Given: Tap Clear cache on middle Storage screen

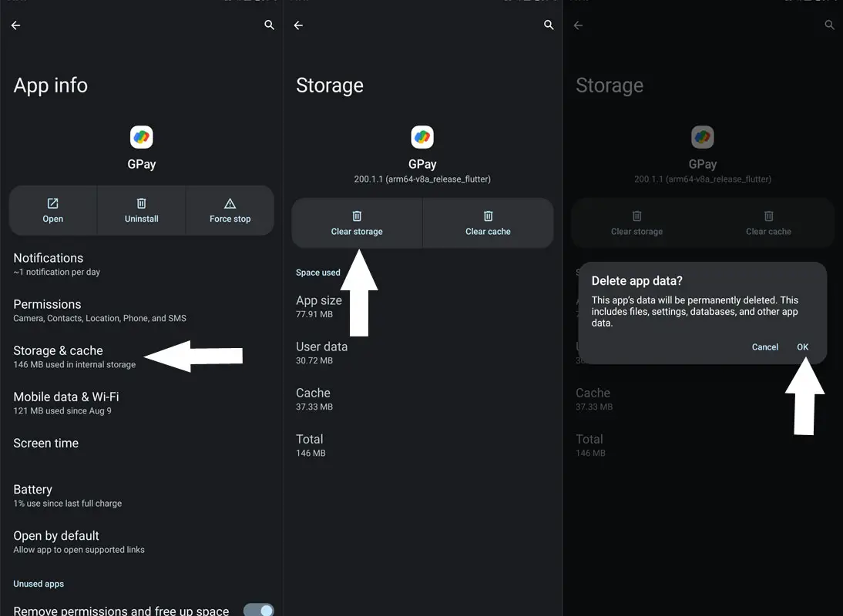Looking at the screenshot, I should click(x=489, y=223).
